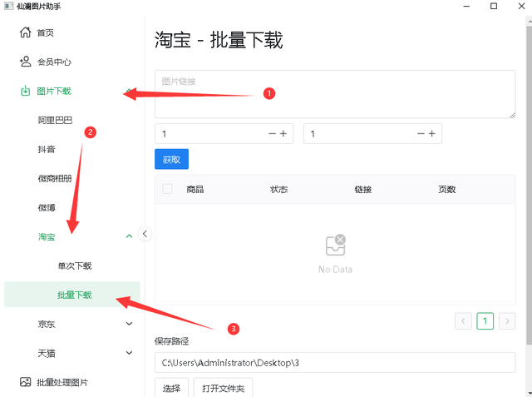Open 批量处理图片 in the sidebar
The height and width of the screenshot is (397, 532).
coord(62,382)
